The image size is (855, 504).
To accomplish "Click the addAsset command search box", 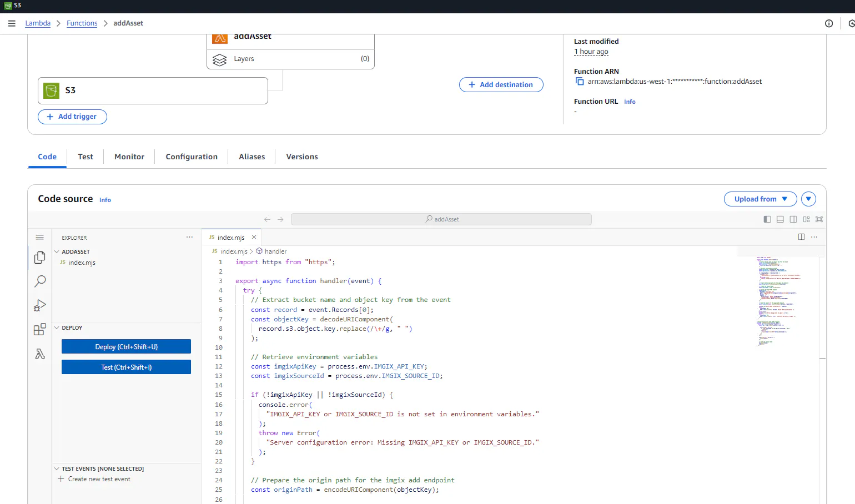I will [x=441, y=219].
